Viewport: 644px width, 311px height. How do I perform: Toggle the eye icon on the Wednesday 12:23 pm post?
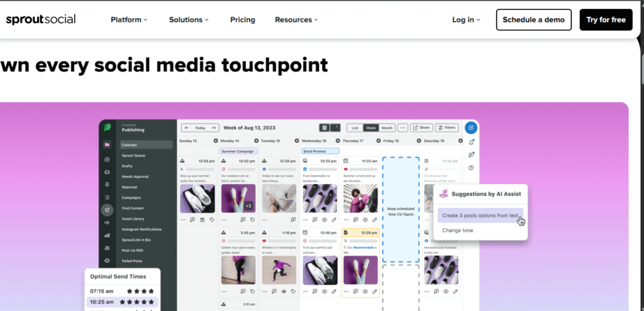pyautogui.click(x=325, y=220)
